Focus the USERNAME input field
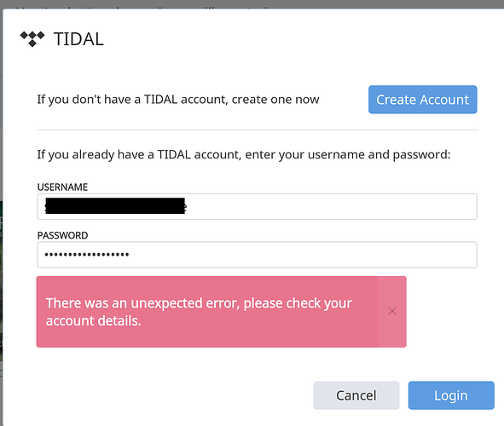 (x=258, y=206)
